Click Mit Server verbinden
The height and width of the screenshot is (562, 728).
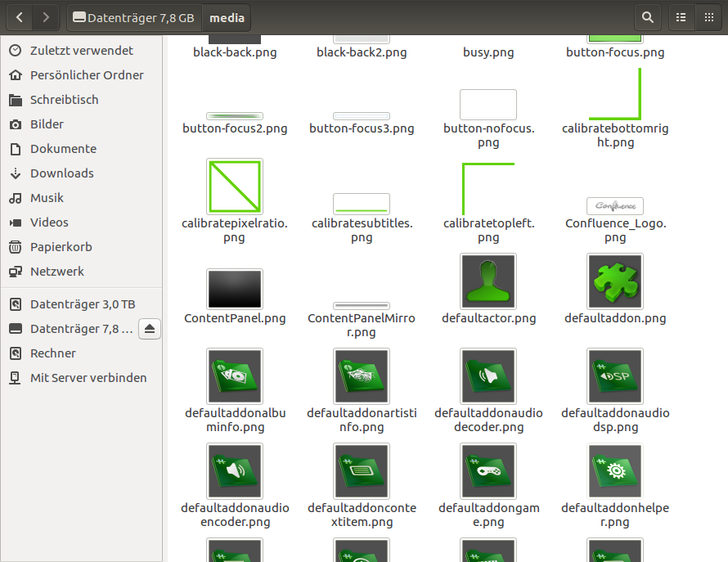(x=81, y=379)
